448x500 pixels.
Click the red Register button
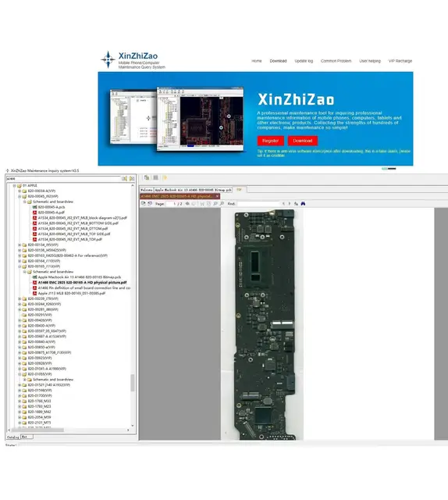(x=271, y=141)
